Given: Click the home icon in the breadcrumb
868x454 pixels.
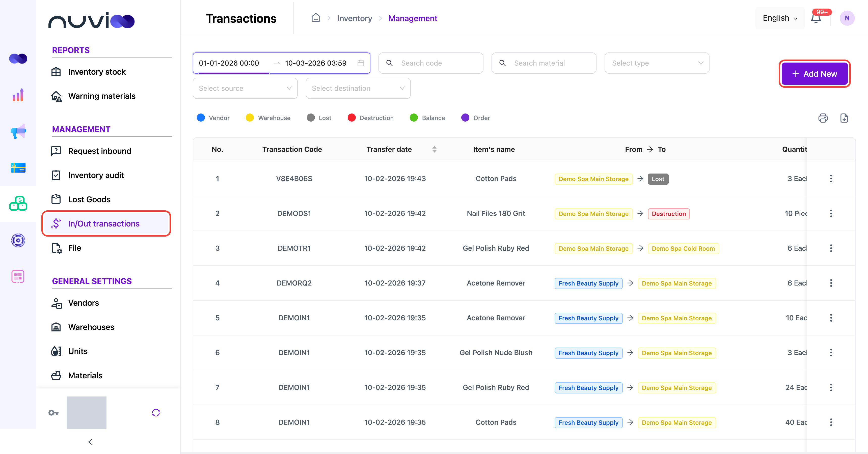Looking at the screenshot, I should 316,18.
